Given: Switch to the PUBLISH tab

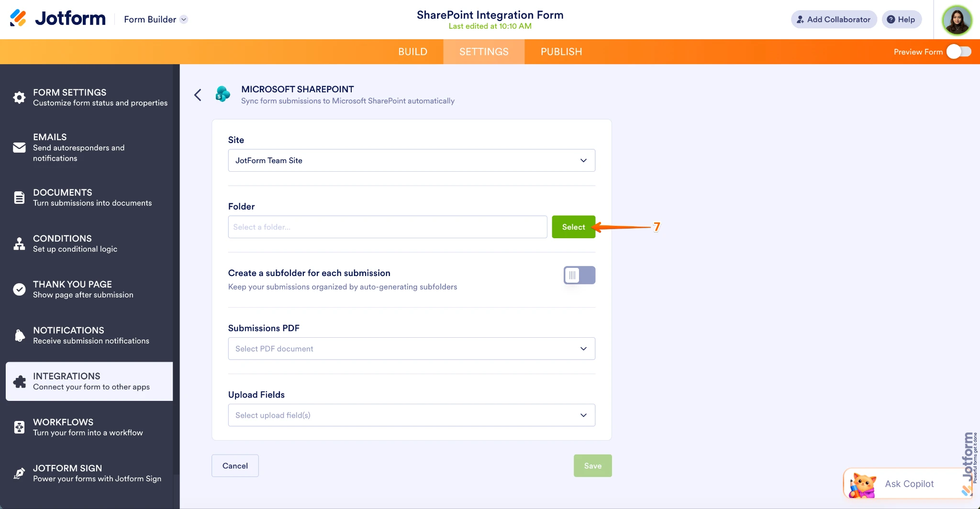Looking at the screenshot, I should click(x=561, y=52).
